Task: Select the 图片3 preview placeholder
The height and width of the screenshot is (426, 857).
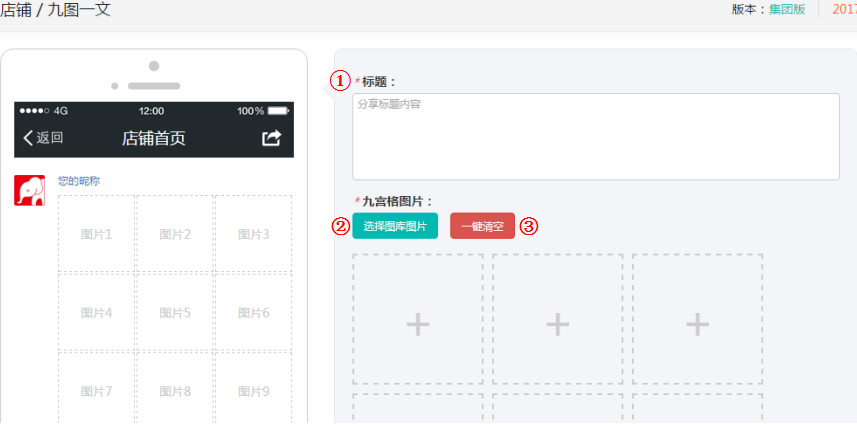Action: (253, 235)
